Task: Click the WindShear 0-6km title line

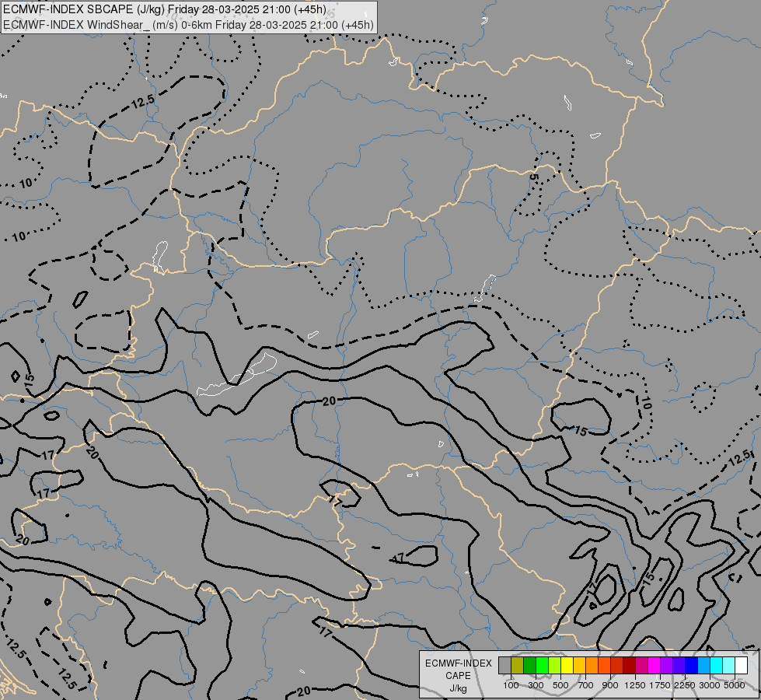Action: (188, 25)
